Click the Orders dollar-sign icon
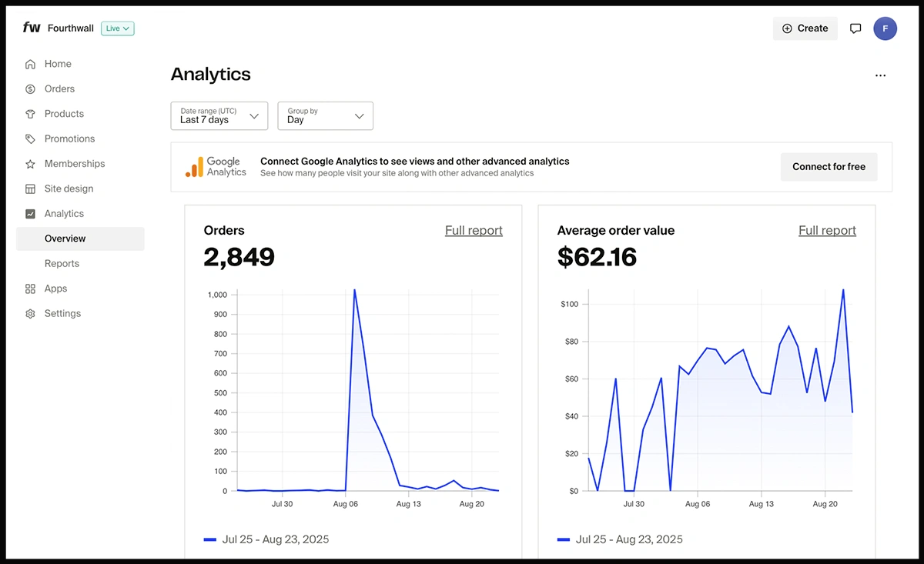This screenshot has height=564, width=924. [30, 89]
